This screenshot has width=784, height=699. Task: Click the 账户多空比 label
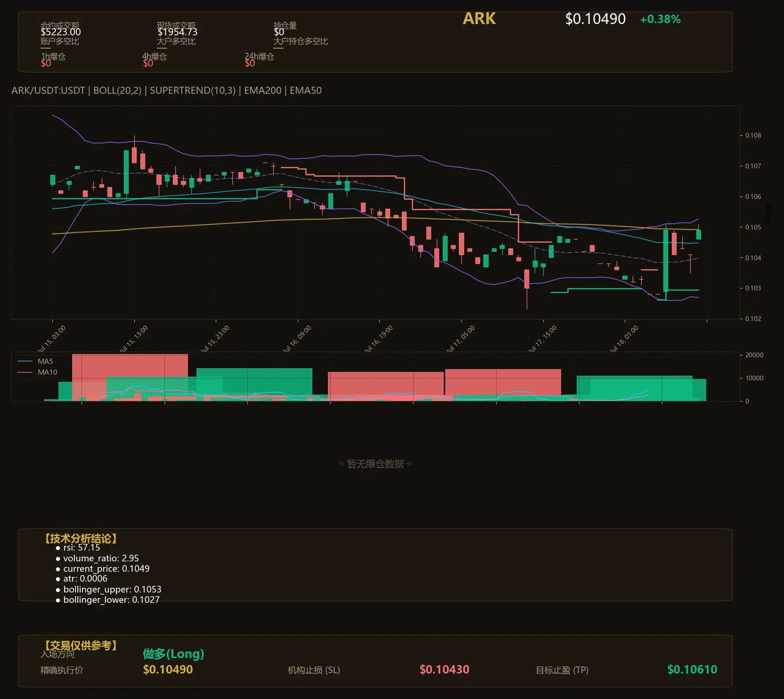tap(60, 41)
